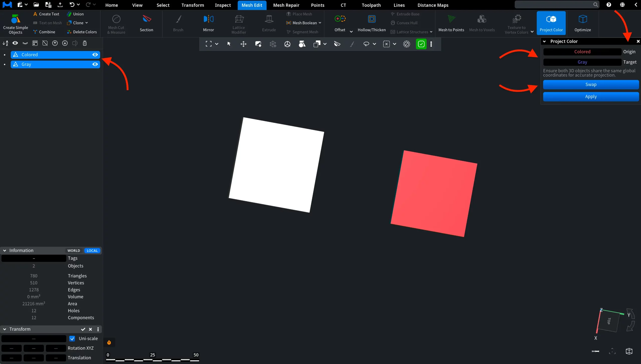The image size is (641, 364).
Task: Click the Target field showing Gray
Action: pyautogui.click(x=582, y=62)
